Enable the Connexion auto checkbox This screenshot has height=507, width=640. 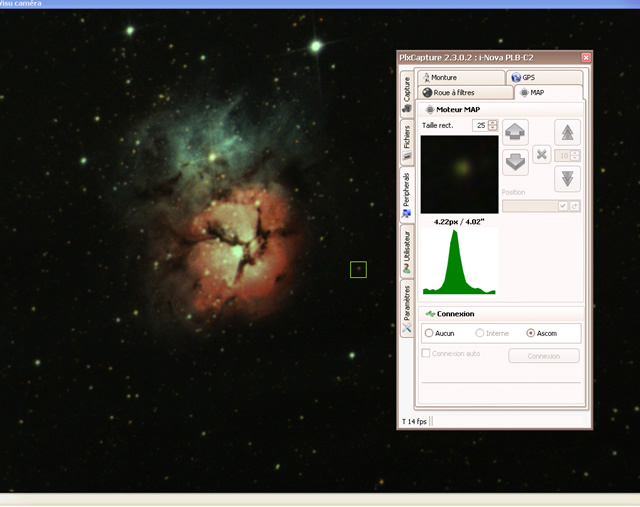426,353
